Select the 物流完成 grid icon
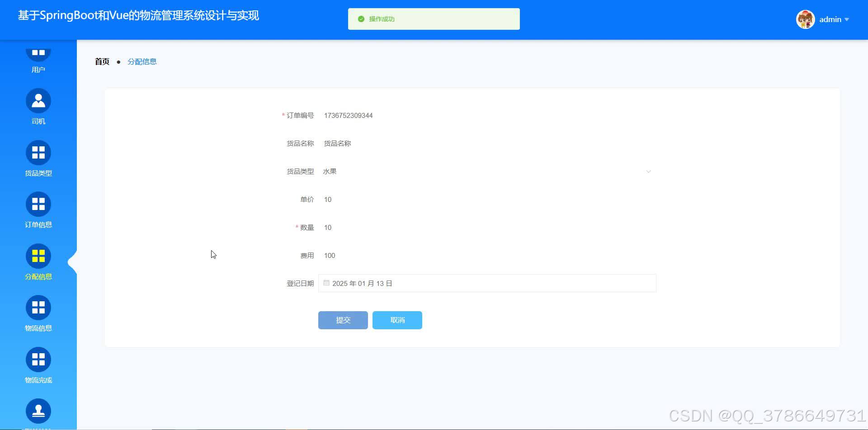Screen dimensions: 868x430 coord(38,360)
